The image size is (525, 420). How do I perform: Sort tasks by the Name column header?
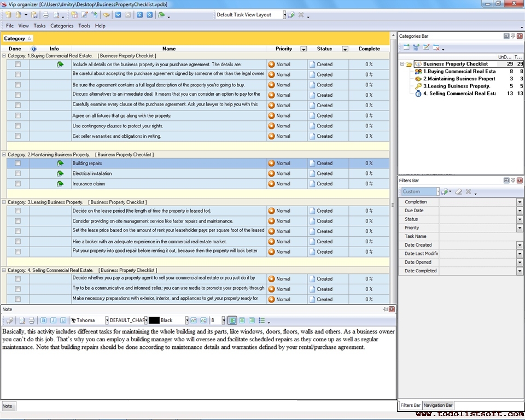pyautogui.click(x=169, y=49)
